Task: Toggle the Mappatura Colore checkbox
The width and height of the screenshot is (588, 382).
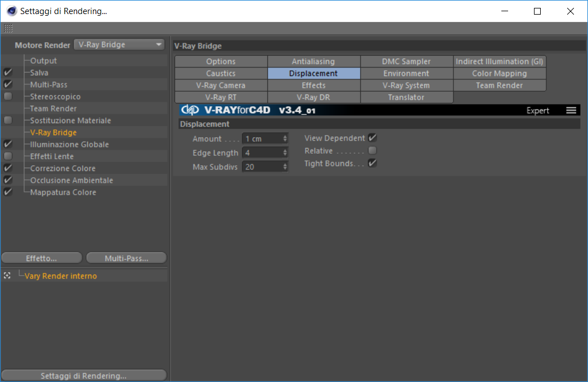Action: click(8, 192)
